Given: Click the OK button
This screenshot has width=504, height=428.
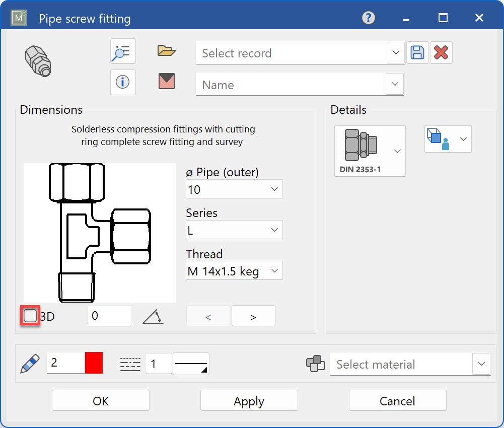Looking at the screenshot, I should point(100,400).
